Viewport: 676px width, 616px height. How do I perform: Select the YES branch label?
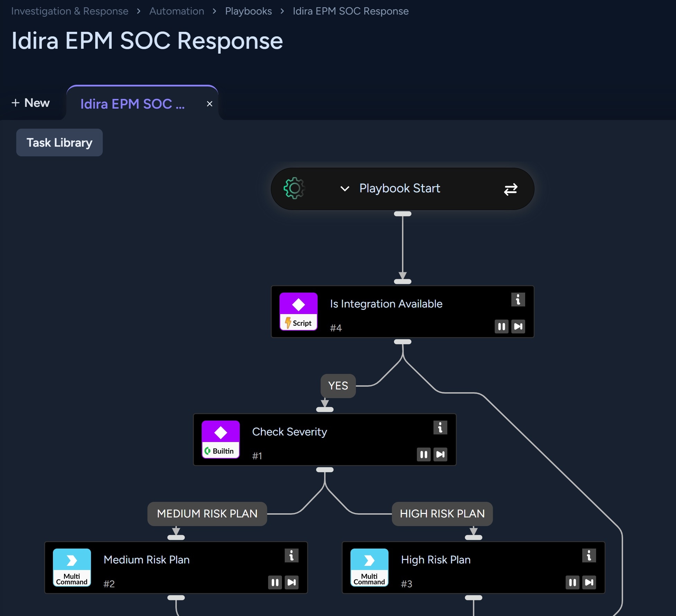pyautogui.click(x=338, y=386)
